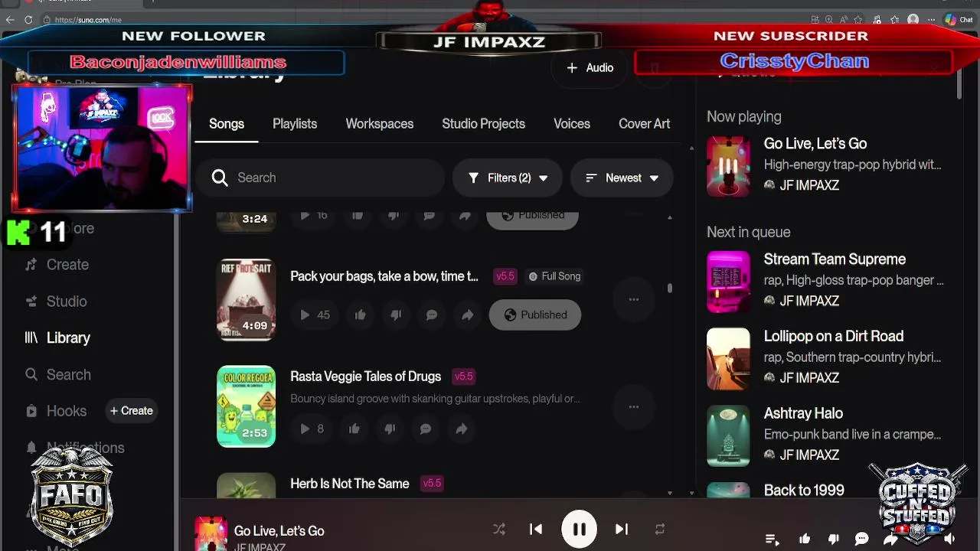980x551 pixels.
Task: Skip to the next track
Action: click(622, 529)
